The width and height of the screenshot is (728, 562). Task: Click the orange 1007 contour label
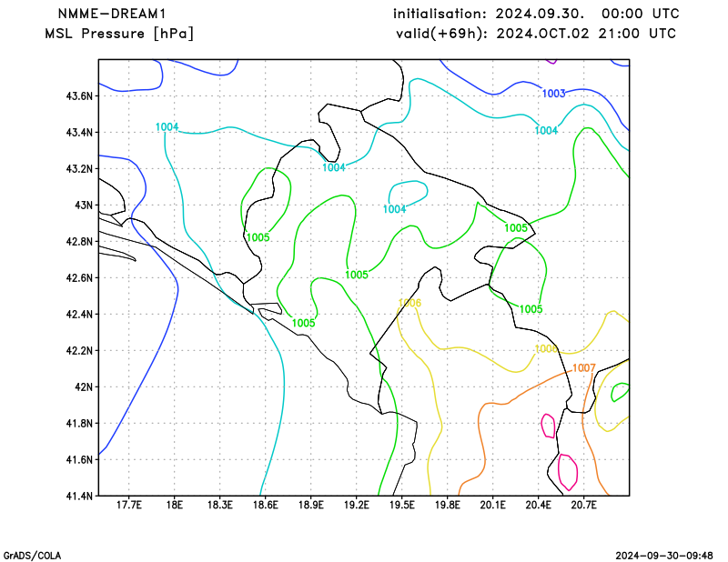tap(583, 368)
